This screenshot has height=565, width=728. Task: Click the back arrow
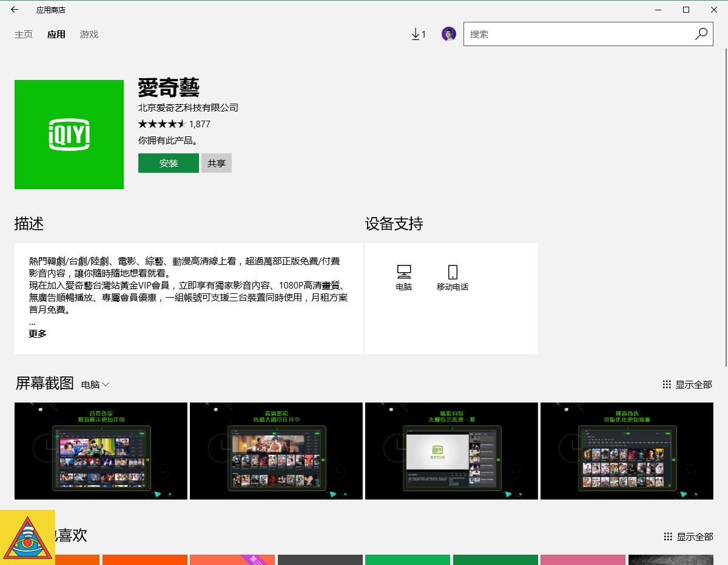[13, 10]
